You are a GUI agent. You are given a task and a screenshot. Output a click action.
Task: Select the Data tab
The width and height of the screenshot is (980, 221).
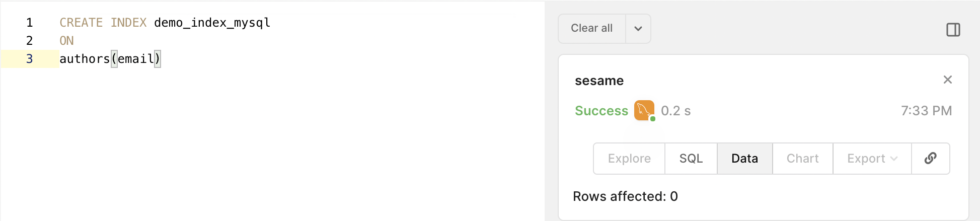tap(744, 159)
